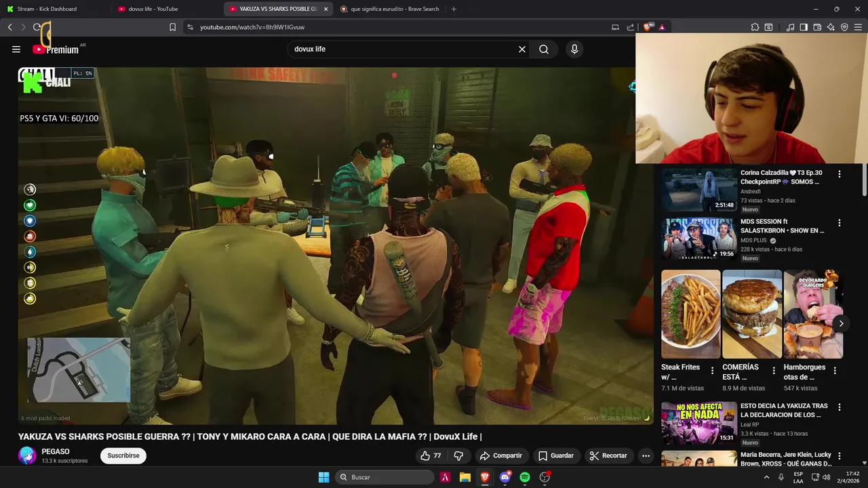The width and height of the screenshot is (868, 488).
Task: Open the Steak Frites short thumbnail
Action: pos(691,314)
